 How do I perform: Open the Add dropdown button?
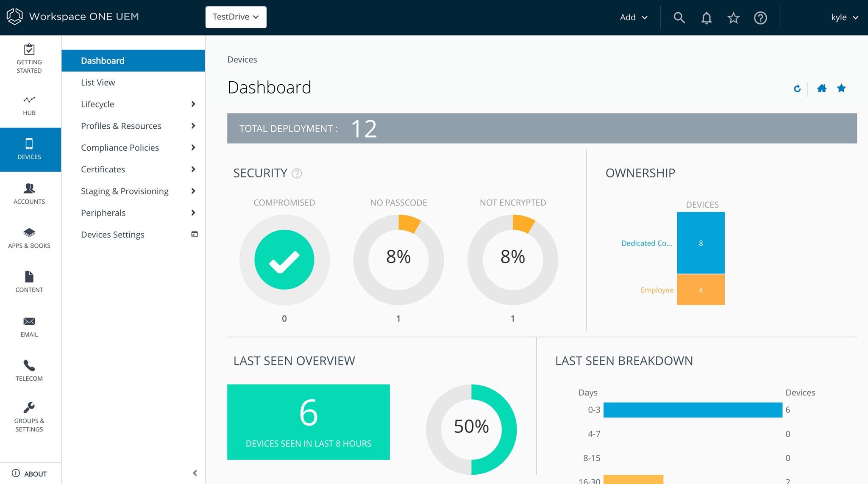tap(633, 17)
